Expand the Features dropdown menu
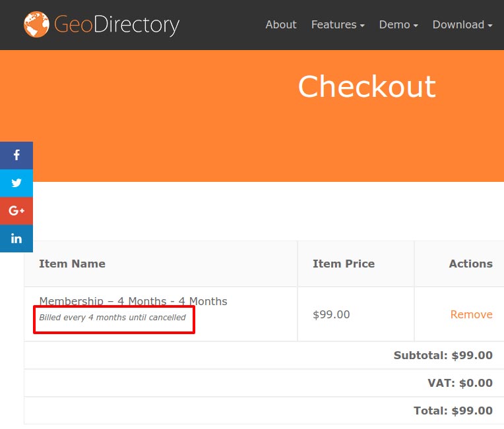 pyautogui.click(x=338, y=25)
